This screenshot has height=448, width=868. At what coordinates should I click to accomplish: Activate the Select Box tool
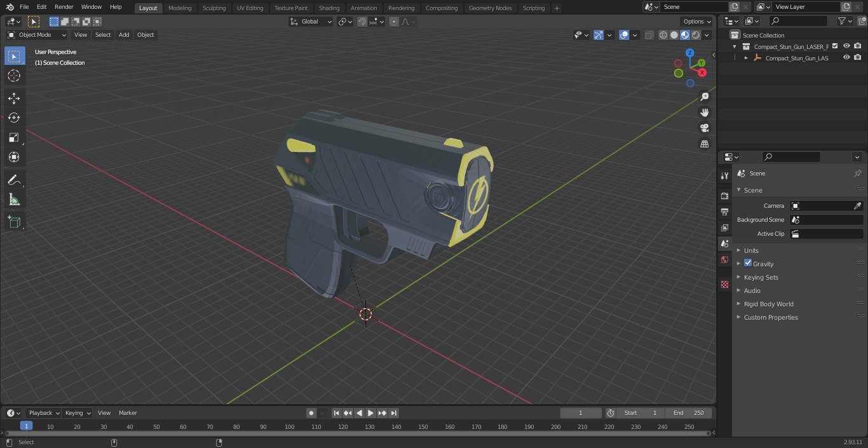tap(14, 56)
